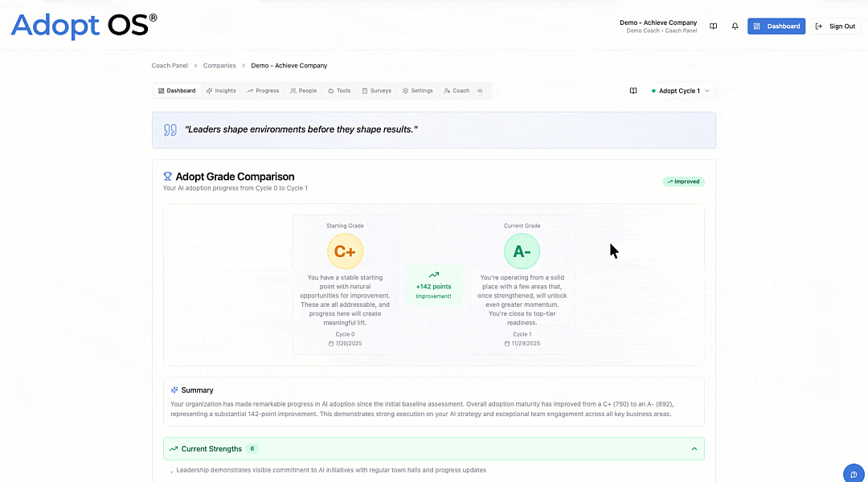This screenshot has width=868, height=482.
Task: Open the Adopt Cycle 1 dropdown
Action: tap(681, 91)
